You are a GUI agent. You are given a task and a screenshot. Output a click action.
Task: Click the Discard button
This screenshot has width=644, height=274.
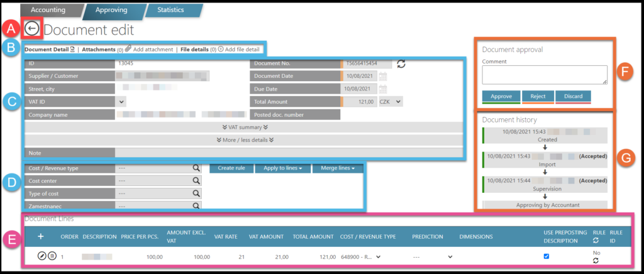pyautogui.click(x=573, y=97)
